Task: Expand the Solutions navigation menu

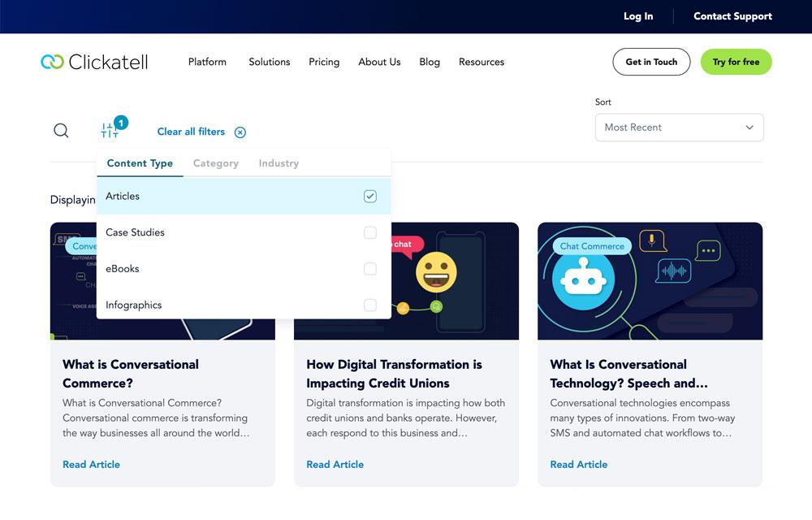Action: click(x=269, y=62)
